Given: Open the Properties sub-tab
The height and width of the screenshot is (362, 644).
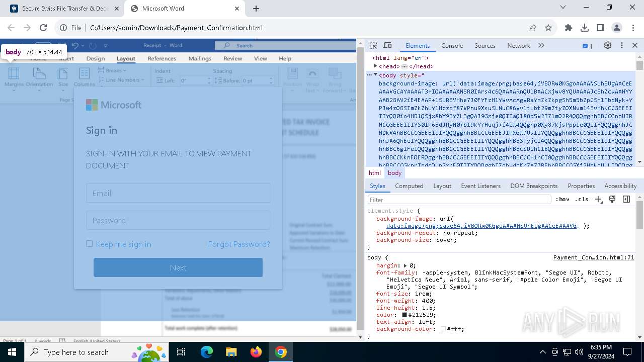Looking at the screenshot, I should pos(581,186).
